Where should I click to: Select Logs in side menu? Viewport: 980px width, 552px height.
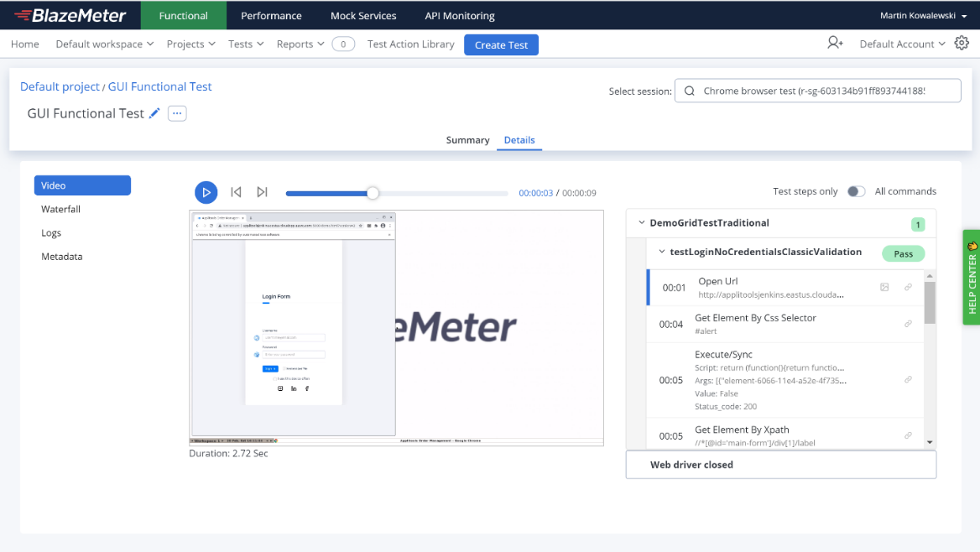click(51, 232)
